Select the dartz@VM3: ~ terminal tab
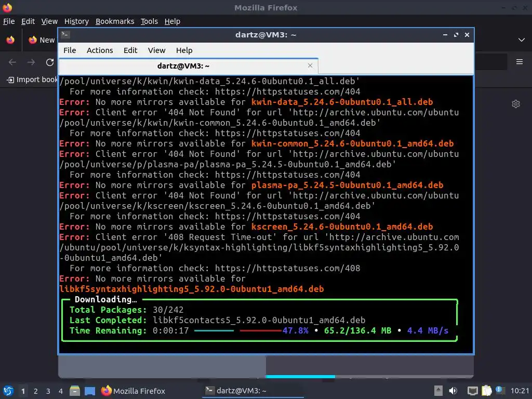This screenshot has height=399, width=532. click(188, 66)
